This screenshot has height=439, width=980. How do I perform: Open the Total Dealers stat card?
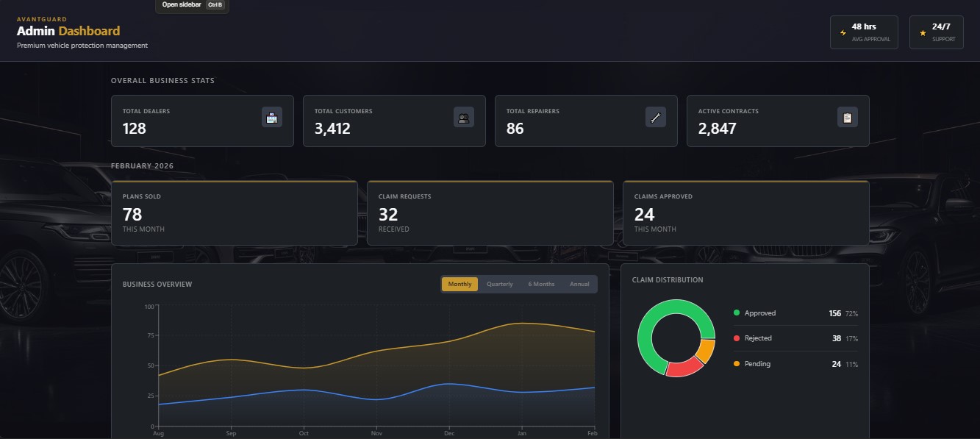(x=202, y=121)
